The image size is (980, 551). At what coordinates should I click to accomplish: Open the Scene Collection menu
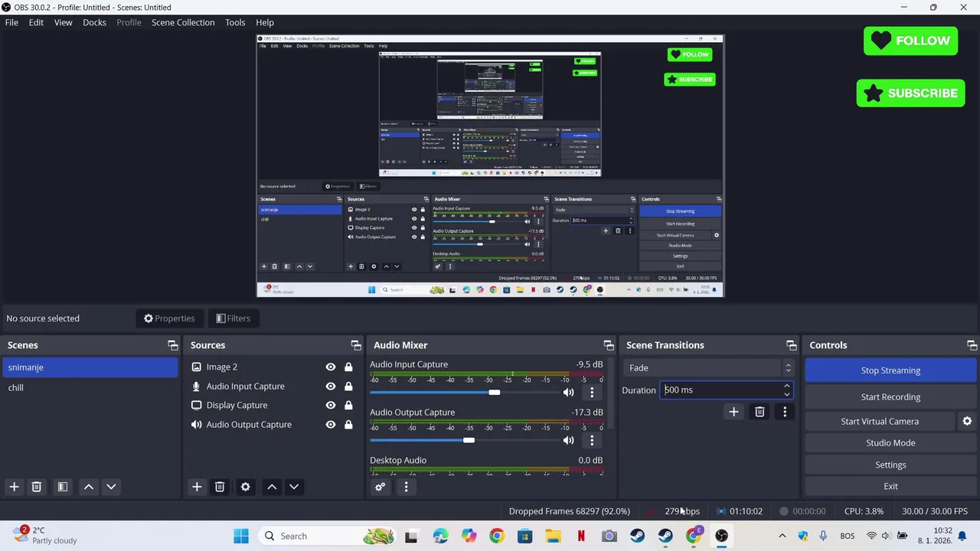183,22
